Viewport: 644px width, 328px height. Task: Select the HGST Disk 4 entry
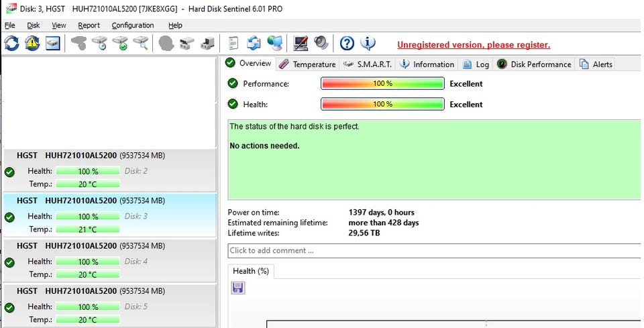click(109, 260)
